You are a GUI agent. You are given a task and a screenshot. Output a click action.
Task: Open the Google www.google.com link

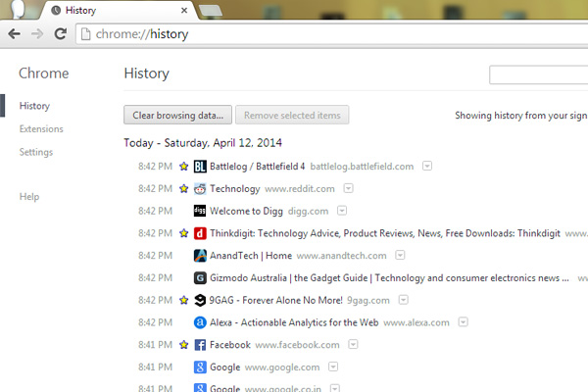[225, 367]
